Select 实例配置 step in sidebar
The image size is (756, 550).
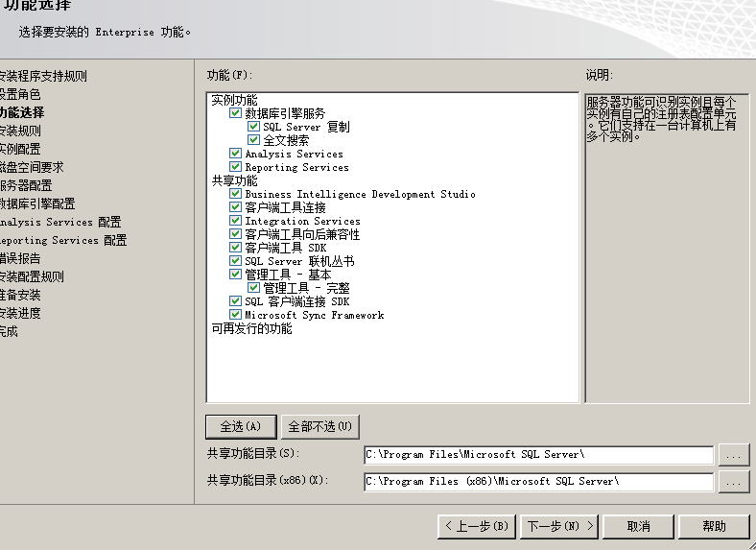[20, 149]
